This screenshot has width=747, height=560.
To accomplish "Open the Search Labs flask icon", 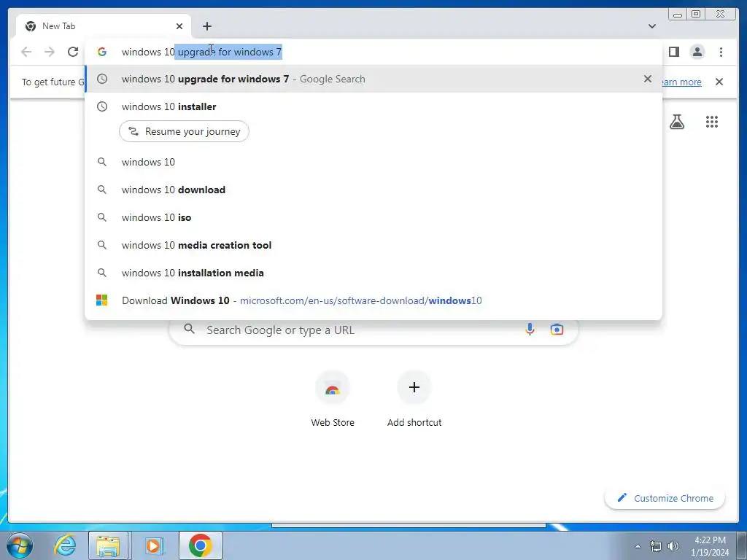I will click(x=677, y=122).
